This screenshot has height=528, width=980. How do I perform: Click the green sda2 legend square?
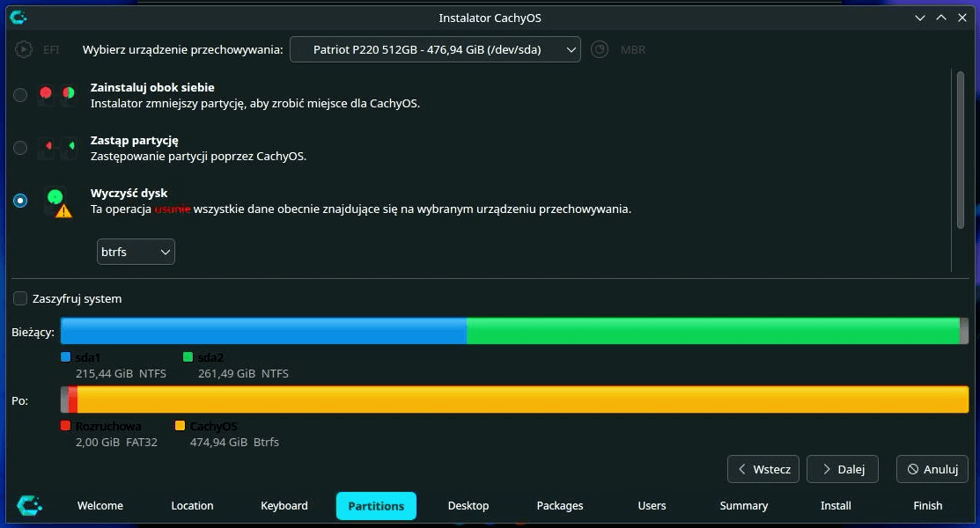tap(188, 356)
